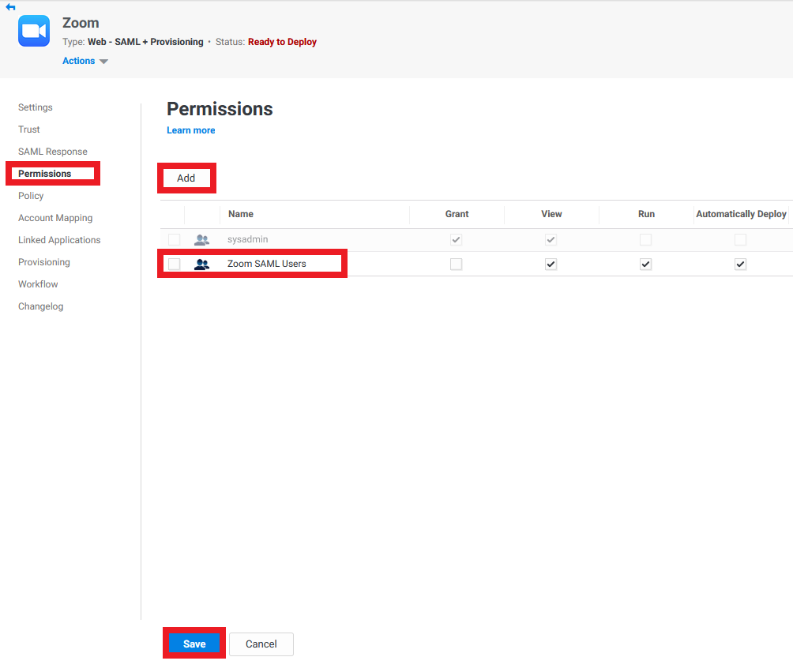
Task: Click the Name column header
Action: [x=241, y=214]
